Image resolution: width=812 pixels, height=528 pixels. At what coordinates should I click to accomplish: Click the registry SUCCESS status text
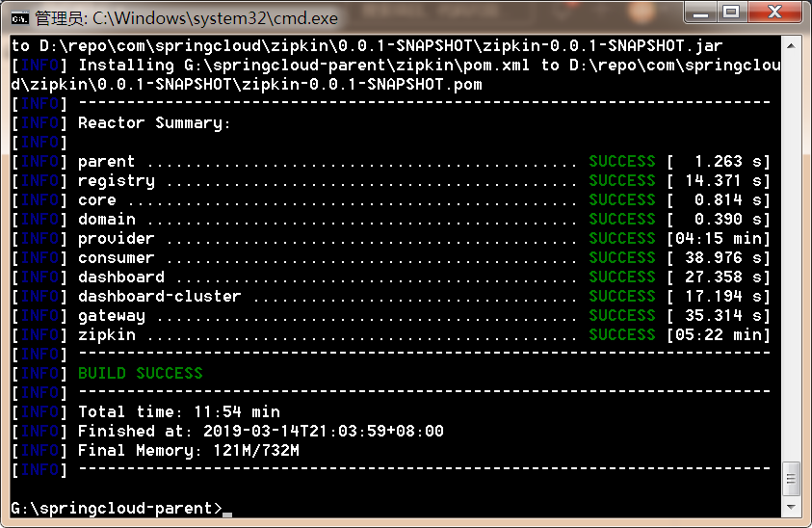[x=622, y=181]
